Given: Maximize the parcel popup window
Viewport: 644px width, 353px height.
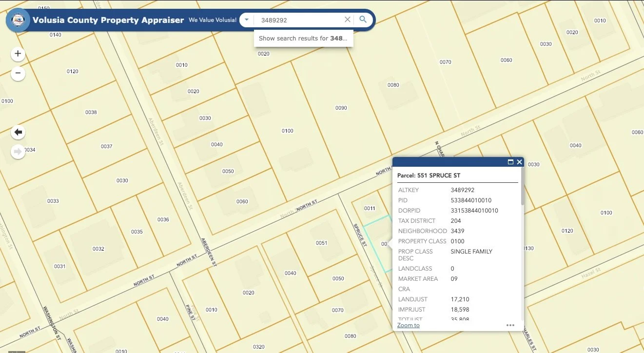Looking at the screenshot, I should pos(511,162).
